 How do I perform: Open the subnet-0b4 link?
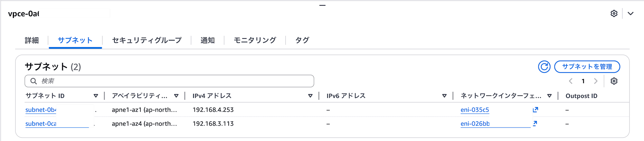[x=41, y=110]
